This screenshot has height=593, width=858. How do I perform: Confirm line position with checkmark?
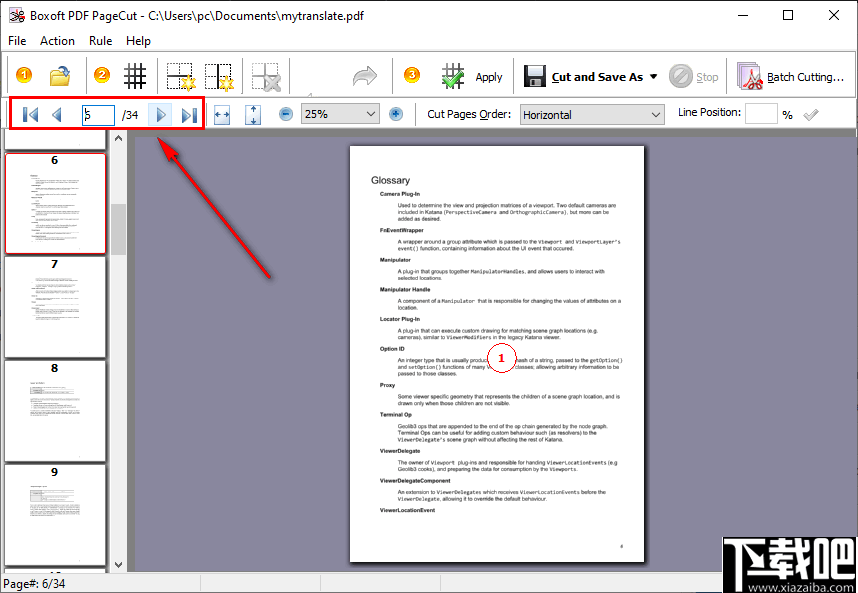(810, 112)
